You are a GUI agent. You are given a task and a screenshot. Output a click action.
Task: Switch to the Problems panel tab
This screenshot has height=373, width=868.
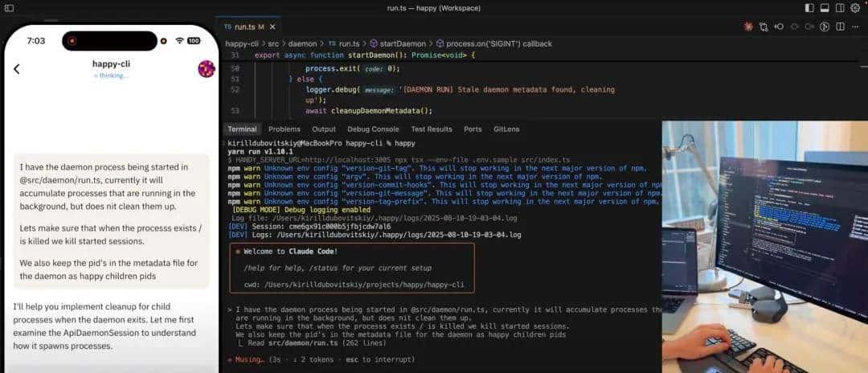284,129
